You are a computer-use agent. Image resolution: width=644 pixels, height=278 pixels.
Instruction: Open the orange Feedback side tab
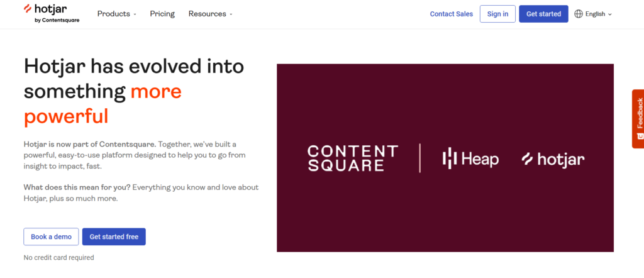638,113
